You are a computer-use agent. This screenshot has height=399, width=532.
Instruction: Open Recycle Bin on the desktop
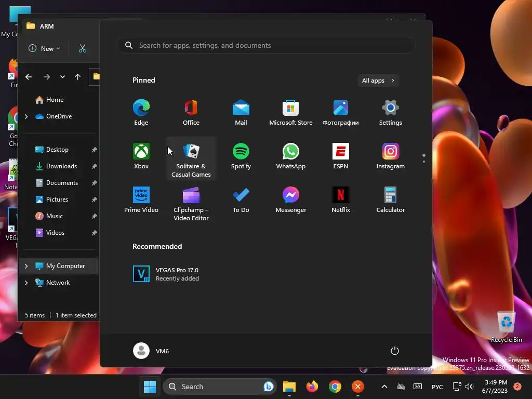[506, 327]
